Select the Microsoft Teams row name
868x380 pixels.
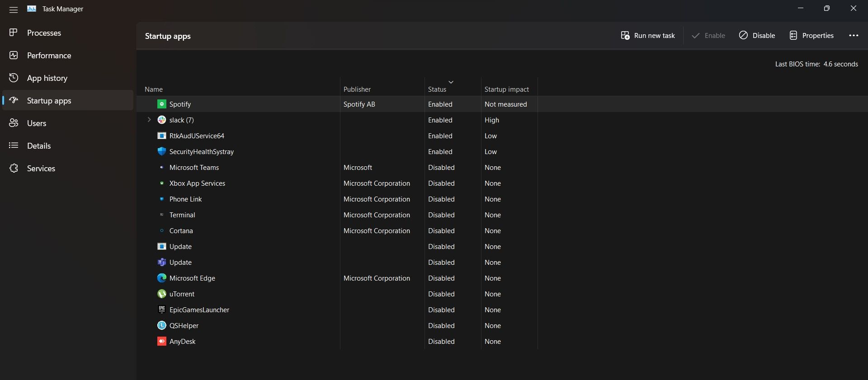194,167
